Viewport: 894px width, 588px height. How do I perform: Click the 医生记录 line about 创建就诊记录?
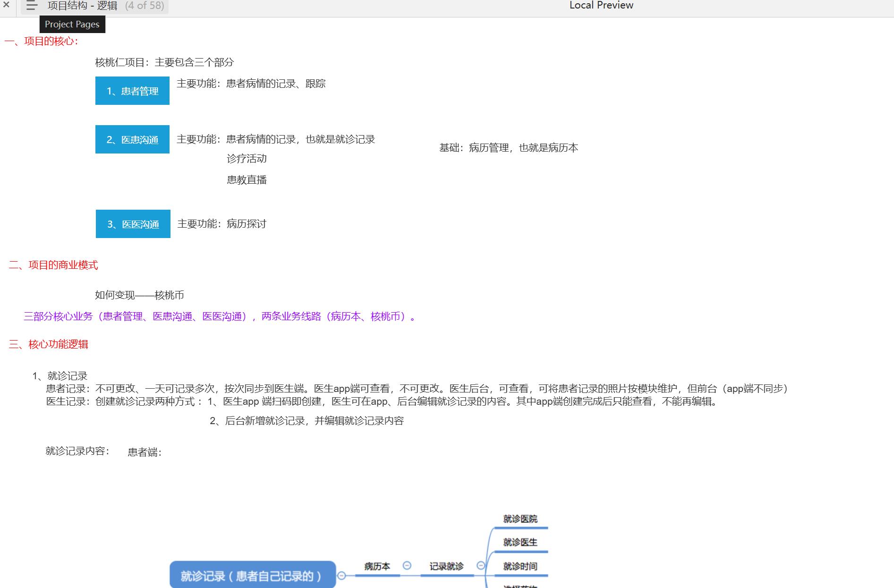[x=382, y=401]
